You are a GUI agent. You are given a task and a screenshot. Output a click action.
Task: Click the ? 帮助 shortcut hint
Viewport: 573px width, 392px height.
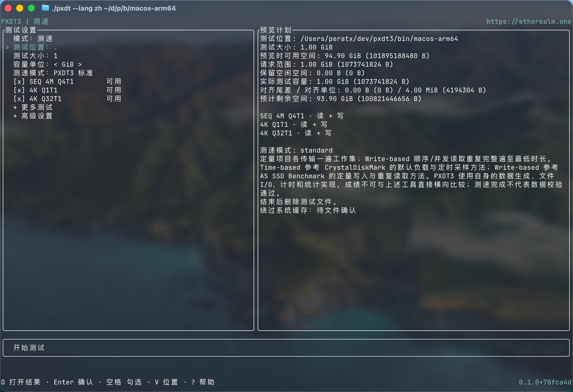pyautogui.click(x=203, y=382)
